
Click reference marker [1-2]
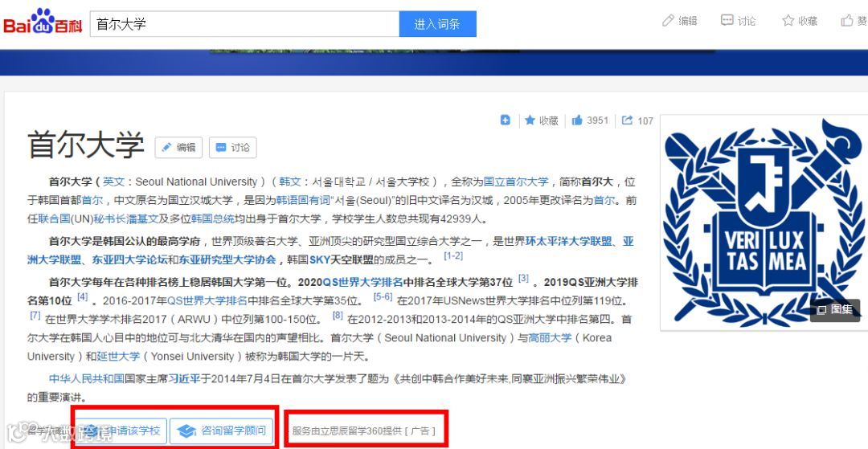pos(453,256)
